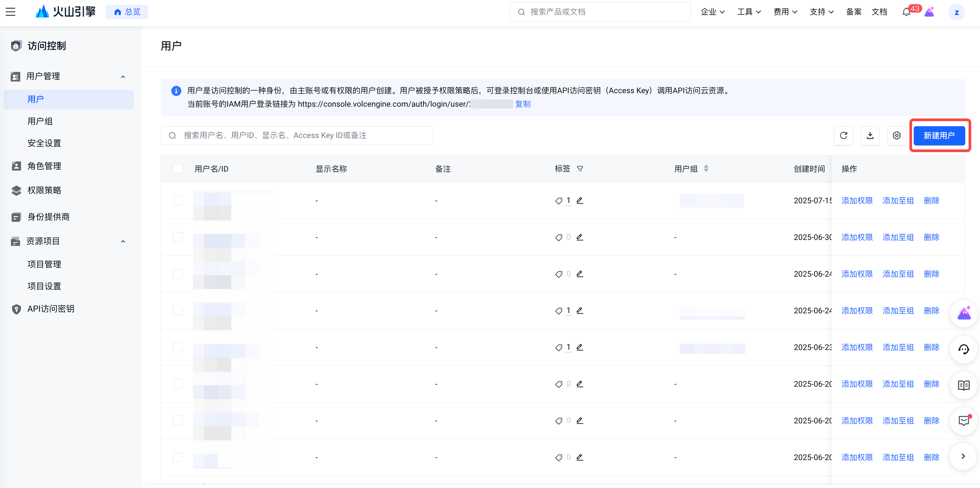Open the 企业 dropdown in header
Viewport: 980px width, 488px height.
point(713,12)
